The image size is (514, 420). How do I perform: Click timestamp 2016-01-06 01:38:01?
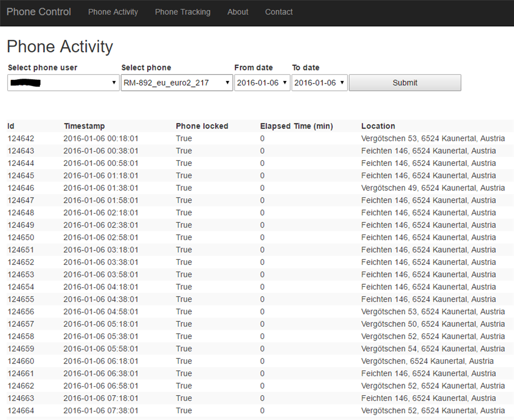tap(101, 188)
